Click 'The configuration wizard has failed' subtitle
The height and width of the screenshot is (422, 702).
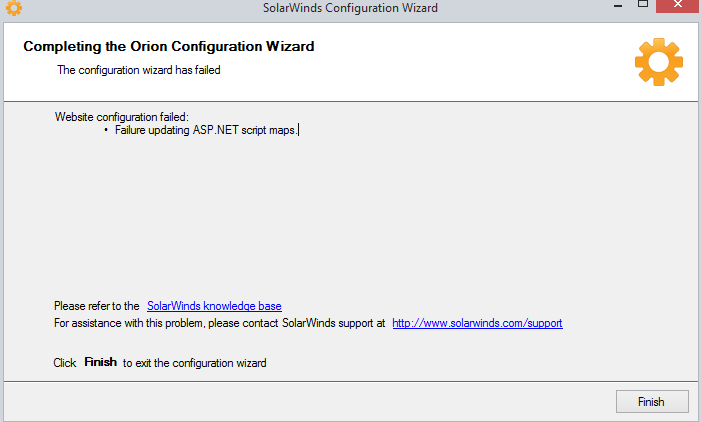(x=139, y=70)
